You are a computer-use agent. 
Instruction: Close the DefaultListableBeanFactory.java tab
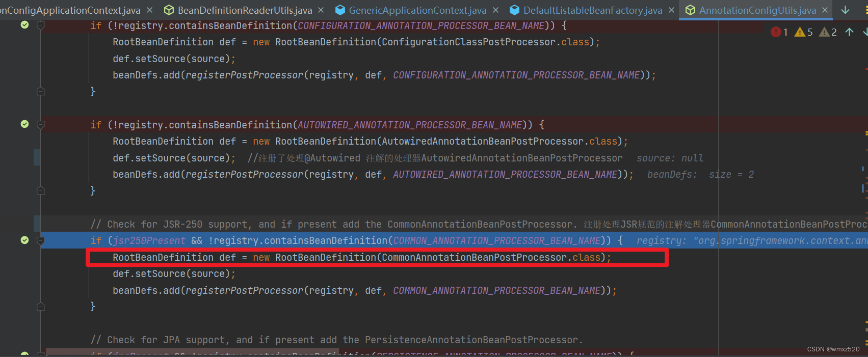coord(672,10)
